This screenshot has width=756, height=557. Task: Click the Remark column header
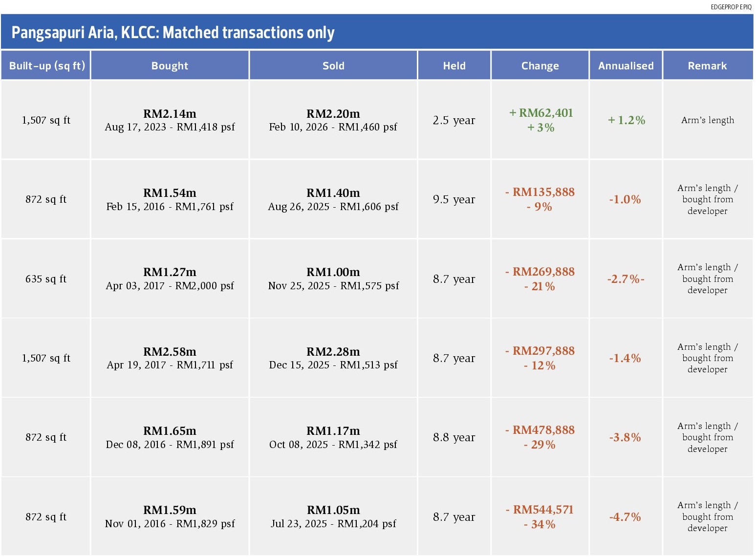707,65
